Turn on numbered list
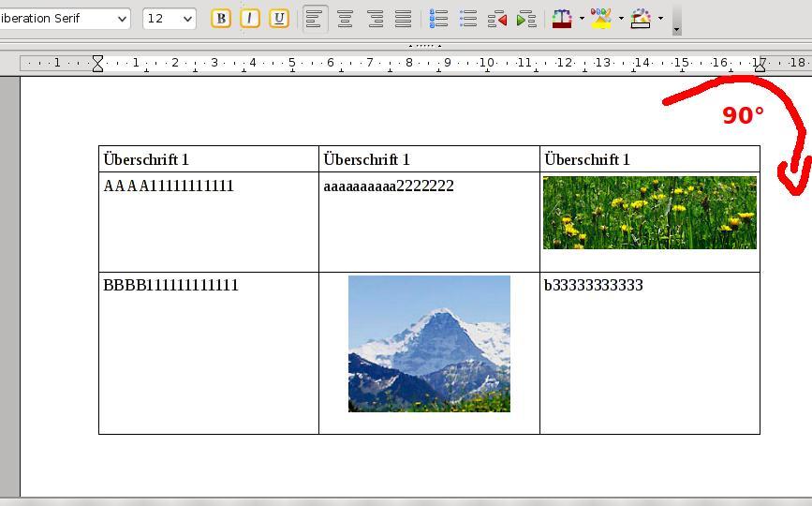This screenshot has height=506, width=812. pyautogui.click(x=438, y=19)
